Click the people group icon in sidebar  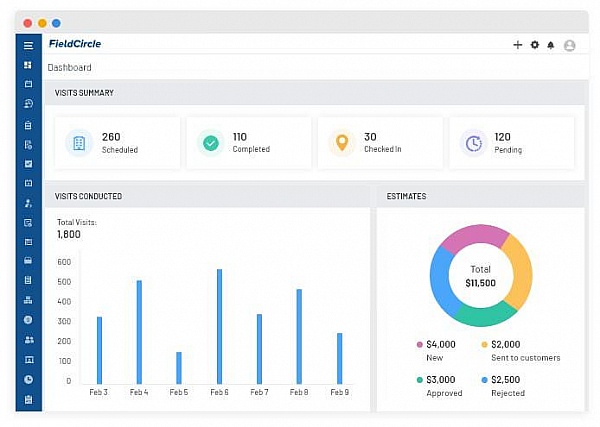pyautogui.click(x=29, y=339)
